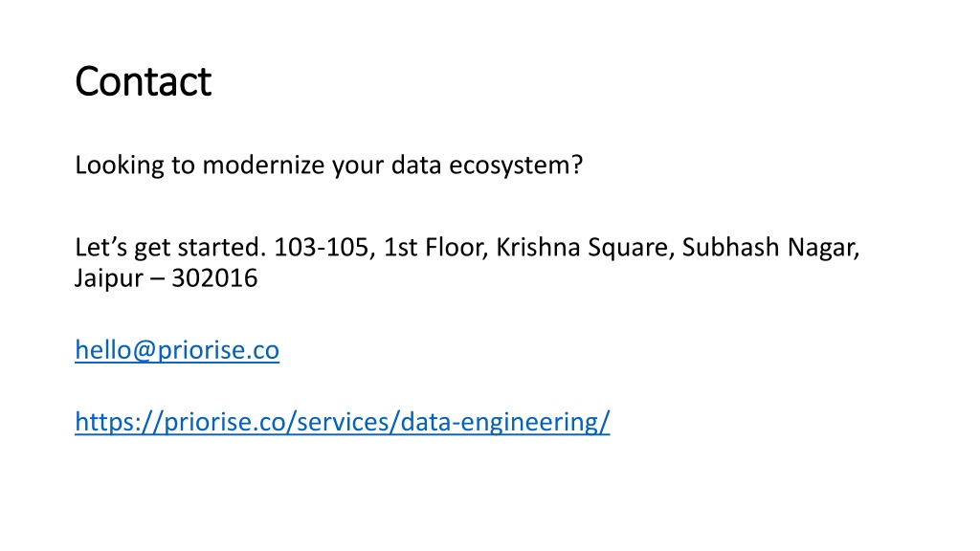This screenshot has width=980, height=551.
Task: Click the 'https://' prefix of the URL link
Action: coord(119,422)
